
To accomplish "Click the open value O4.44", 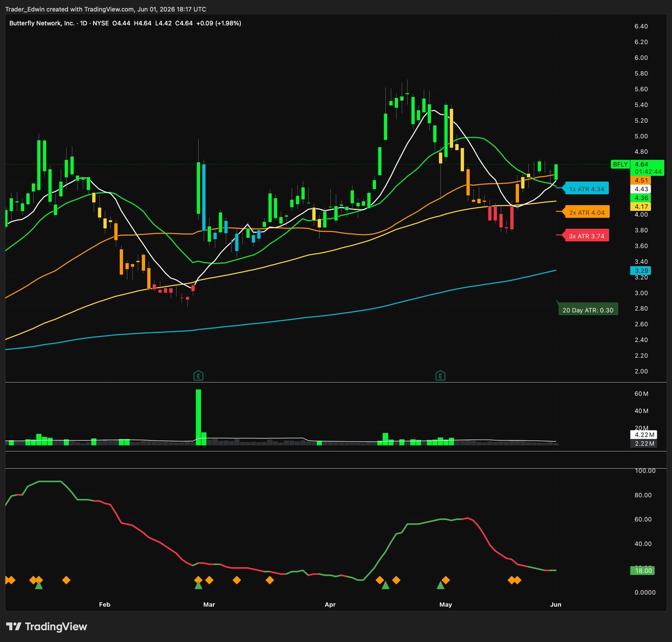I will click(121, 24).
